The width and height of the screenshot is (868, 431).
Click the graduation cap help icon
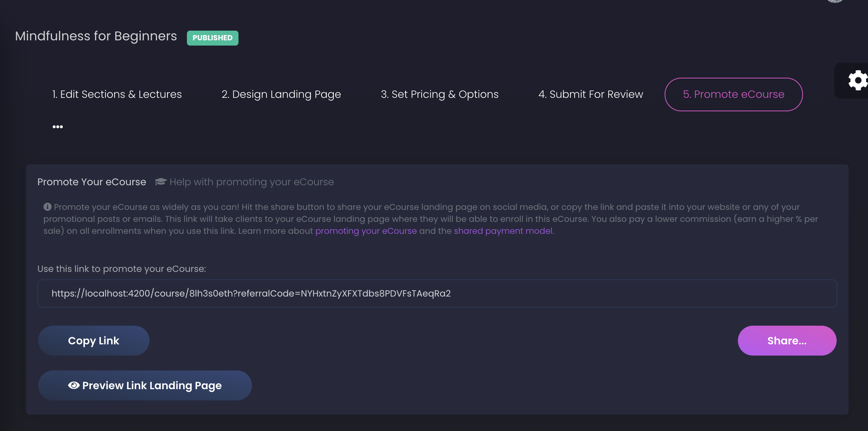(x=161, y=182)
